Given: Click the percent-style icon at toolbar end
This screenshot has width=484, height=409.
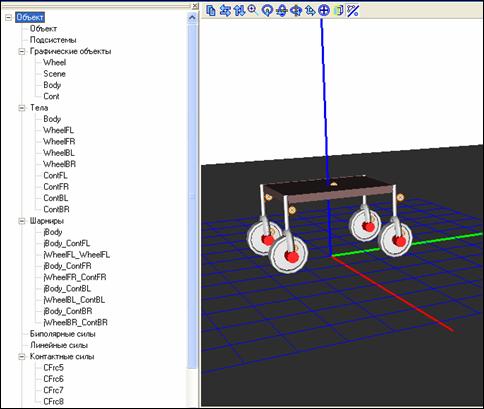Looking at the screenshot, I should point(353,10).
